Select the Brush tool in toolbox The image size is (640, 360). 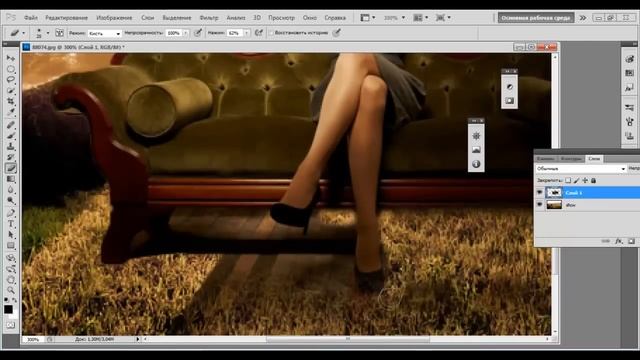pyautogui.click(x=11, y=136)
